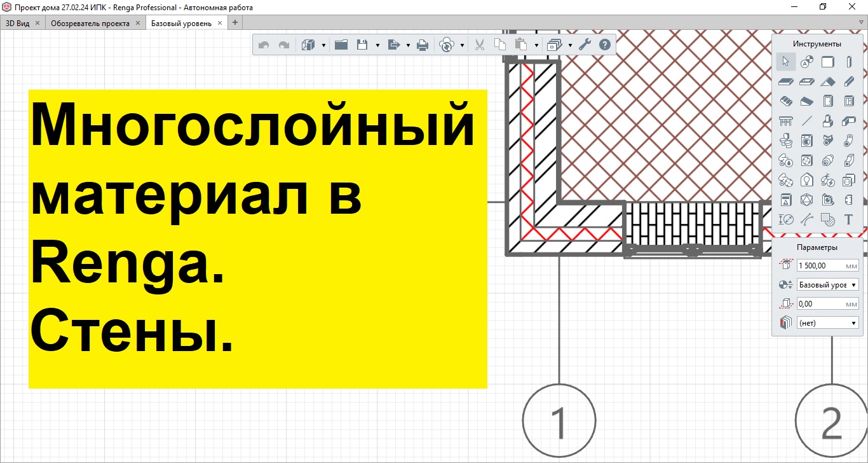868x463 pixels.
Task: Click the Copy icon
Action: pos(499,45)
